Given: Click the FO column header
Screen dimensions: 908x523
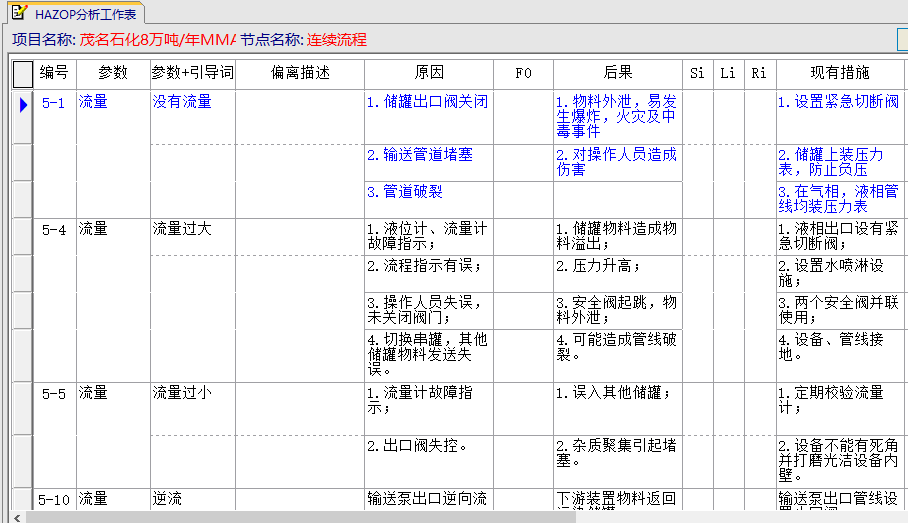Looking at the screenshot, I should [x=523, y=73].
